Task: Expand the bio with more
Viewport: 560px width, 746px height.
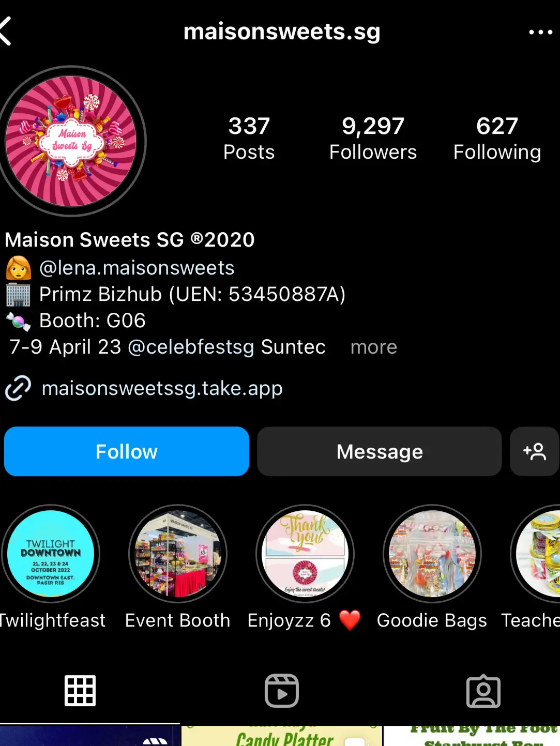Action: pyautogui.click(x=374, y=347)
